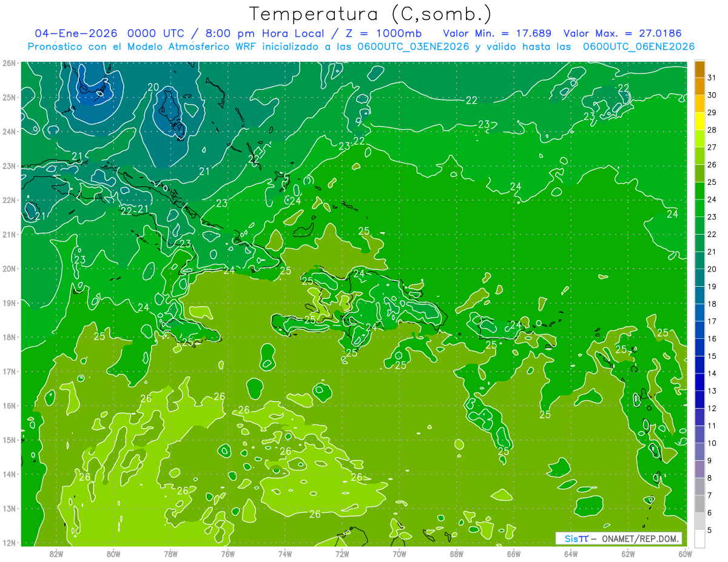Screen dimensions: 728x562
Task: Click the 'Valor Min. = 17.689' text
Action: pos(497,33)
